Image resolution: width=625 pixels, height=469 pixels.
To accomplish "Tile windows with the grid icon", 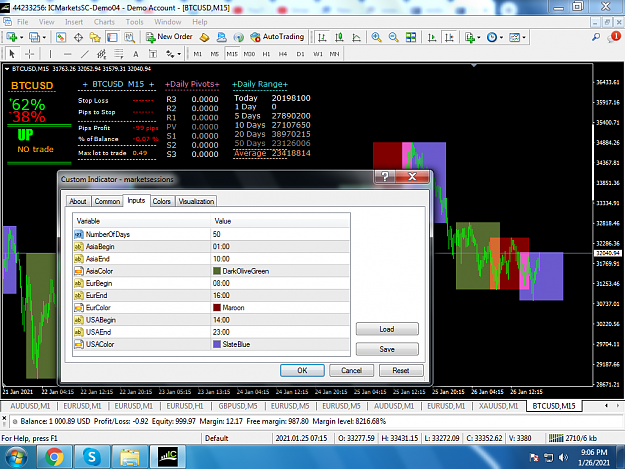I will (411, 37).
